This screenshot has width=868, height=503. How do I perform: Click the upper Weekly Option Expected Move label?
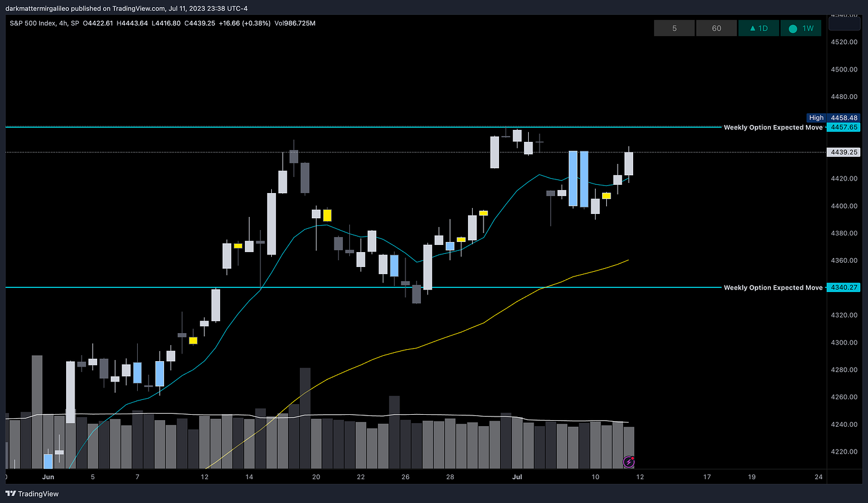773,128
